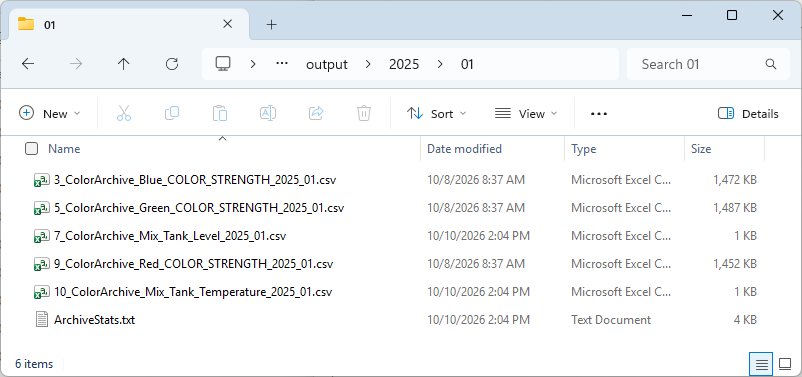Click the This PC monitor icon
The height and width of the screenshot is (377, 802).
pos(223,64)
